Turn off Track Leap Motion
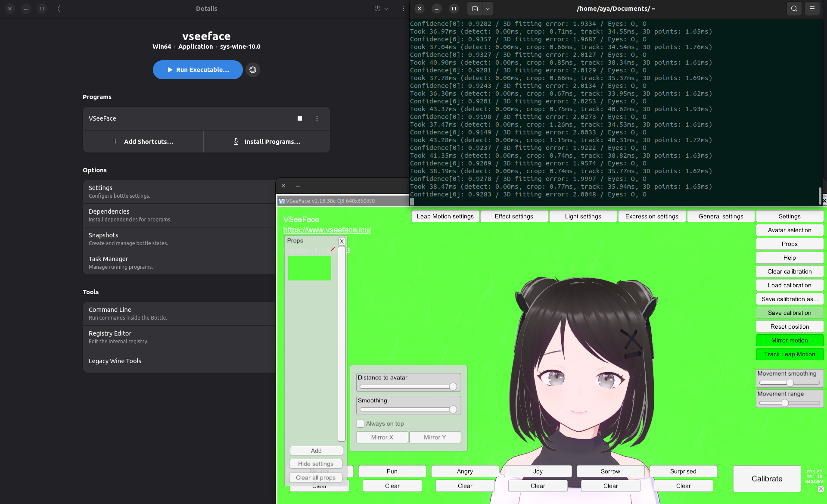 point(790,354)
